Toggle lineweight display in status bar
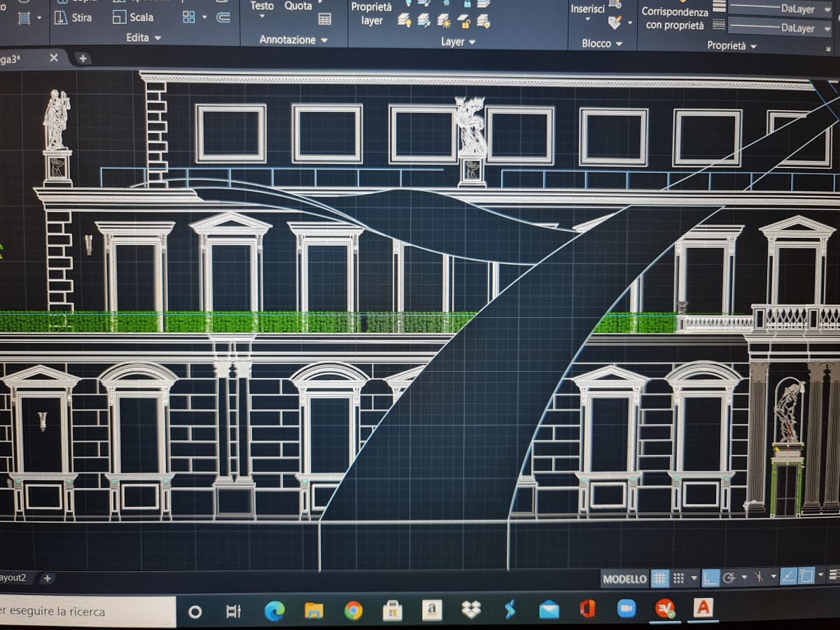 (x=834, y=575)
